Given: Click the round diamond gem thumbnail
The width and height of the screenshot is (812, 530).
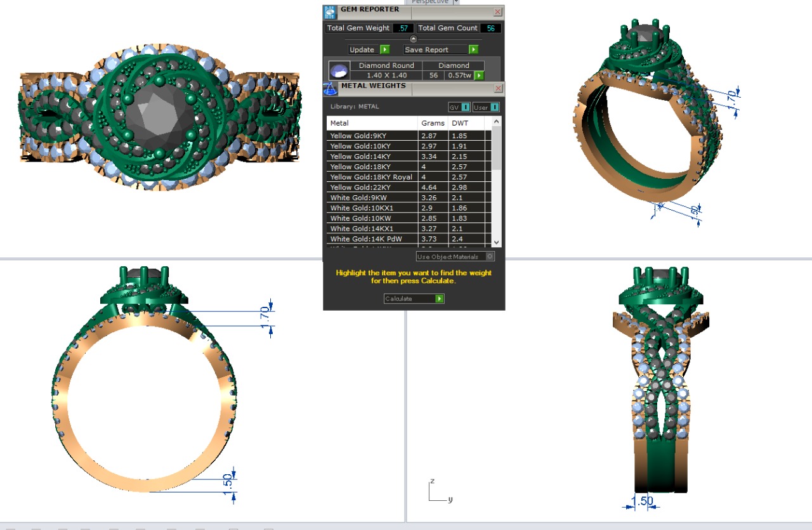Looking at the screenshot, I should pos(339,70).
